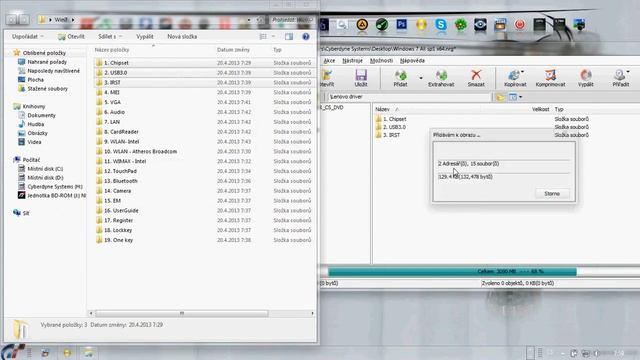640x360 pixels.
Task: Click the Explorer back navigation button
Action: (12, 19)
